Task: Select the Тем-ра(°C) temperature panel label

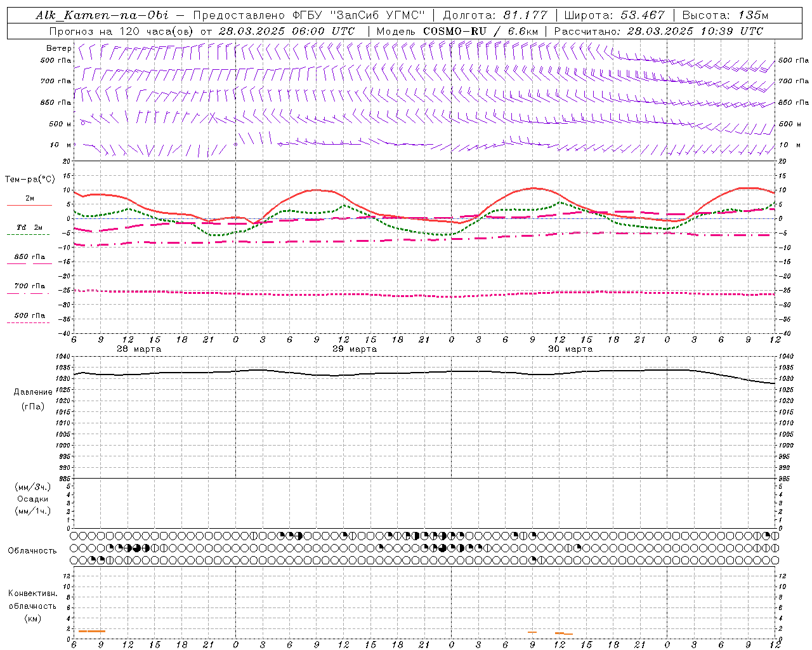Action: pos(30,180)
